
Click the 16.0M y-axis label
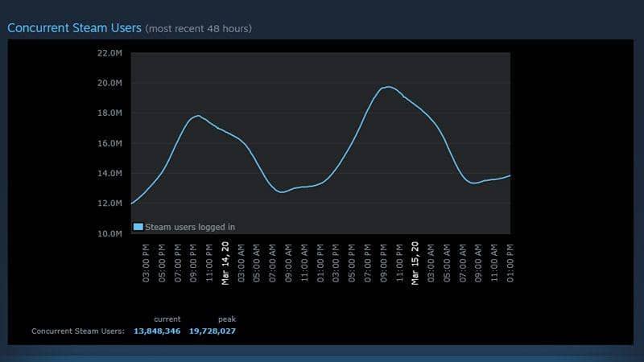coord(109,143)
